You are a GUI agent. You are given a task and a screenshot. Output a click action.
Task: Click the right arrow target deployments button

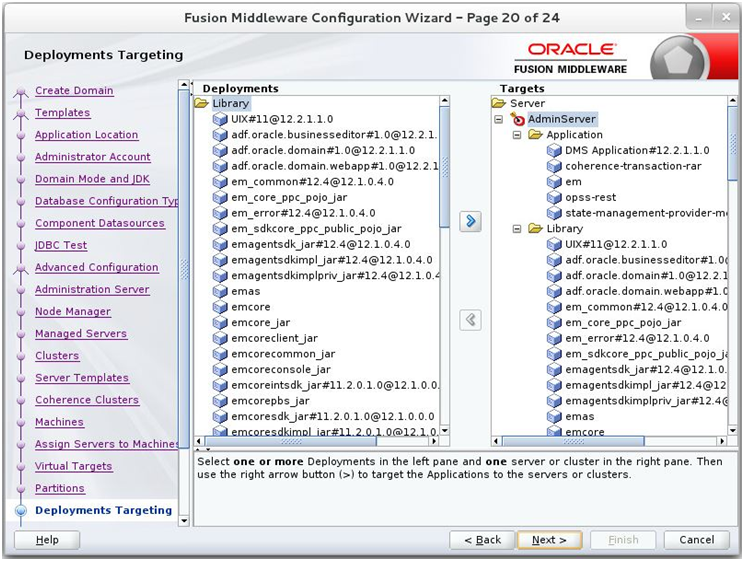pos(470,221)
